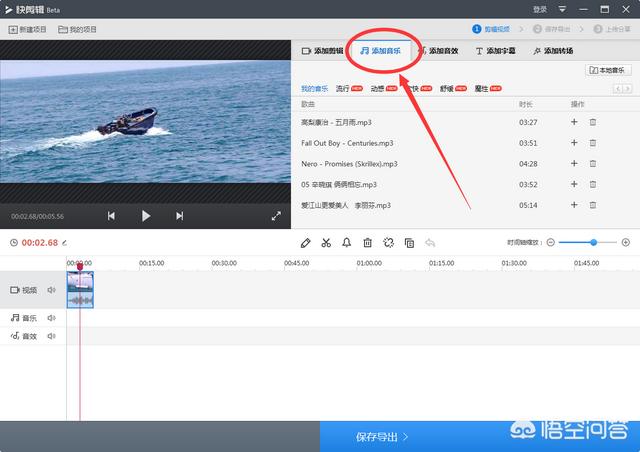The height and width of the screenshot is (452, 640).
Task: Click the undo arrow icon
Action: pos(430,243)
